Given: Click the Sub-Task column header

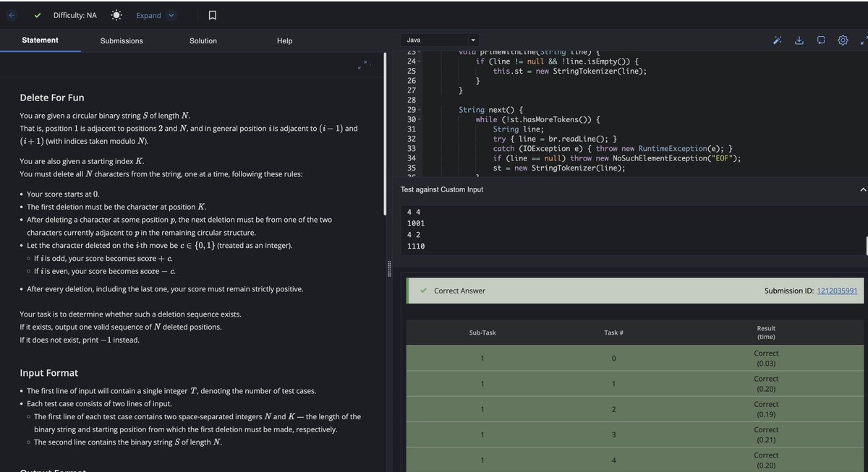Looking at the screenshot, I should click(x=482, y=332).
